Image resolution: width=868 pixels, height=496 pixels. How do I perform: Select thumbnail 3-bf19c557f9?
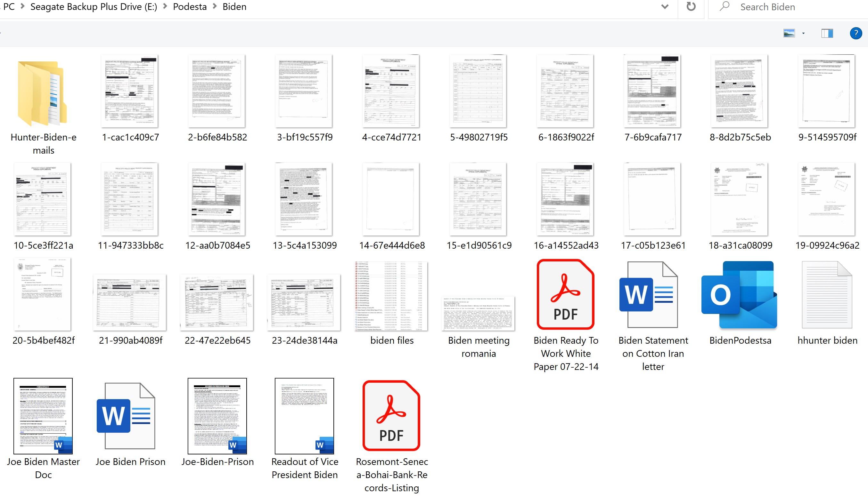304,91
